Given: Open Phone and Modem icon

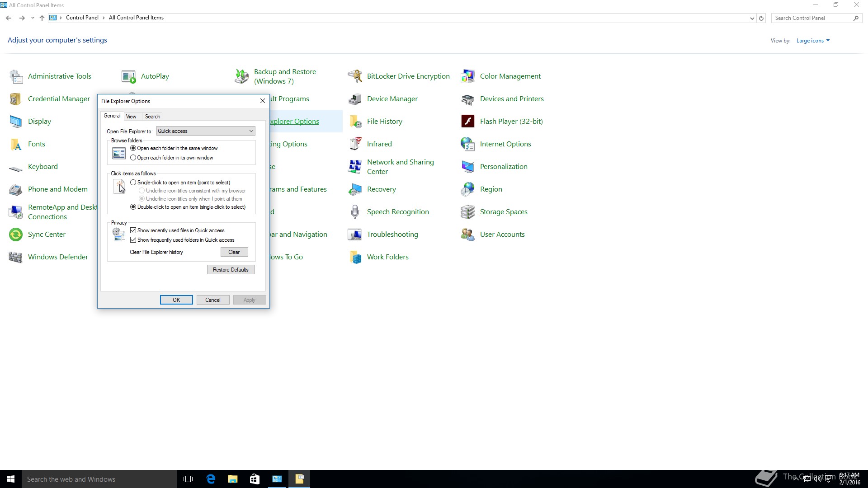Looking at the screenshot, I should pyautogui.click(x=16, y=189).
